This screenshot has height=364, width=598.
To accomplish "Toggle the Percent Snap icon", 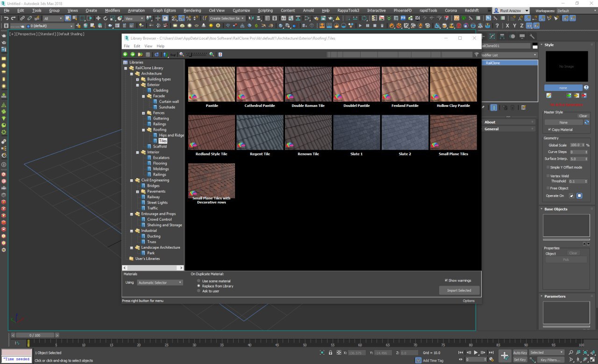I will 188,18.
